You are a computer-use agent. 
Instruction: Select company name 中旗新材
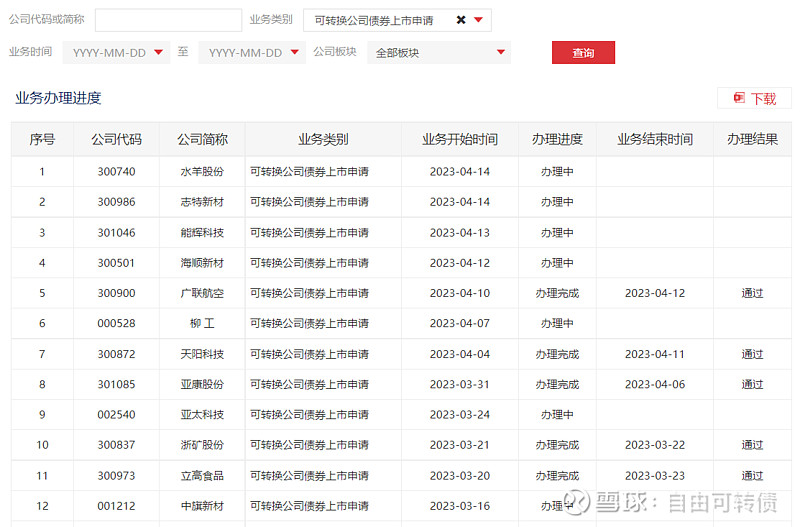(x=202, y=506)
